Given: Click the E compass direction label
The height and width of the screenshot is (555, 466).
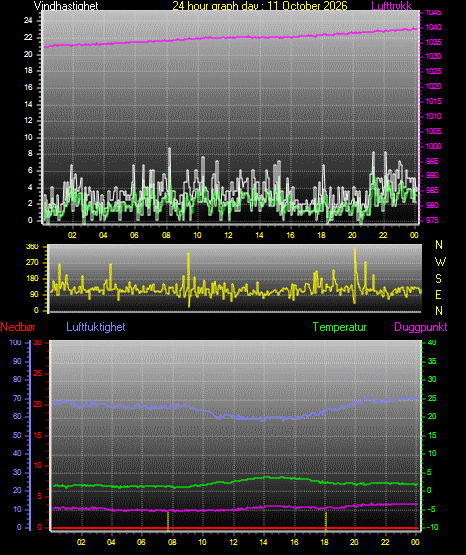Looking at the screenshot, I should [x=438, y=295].
